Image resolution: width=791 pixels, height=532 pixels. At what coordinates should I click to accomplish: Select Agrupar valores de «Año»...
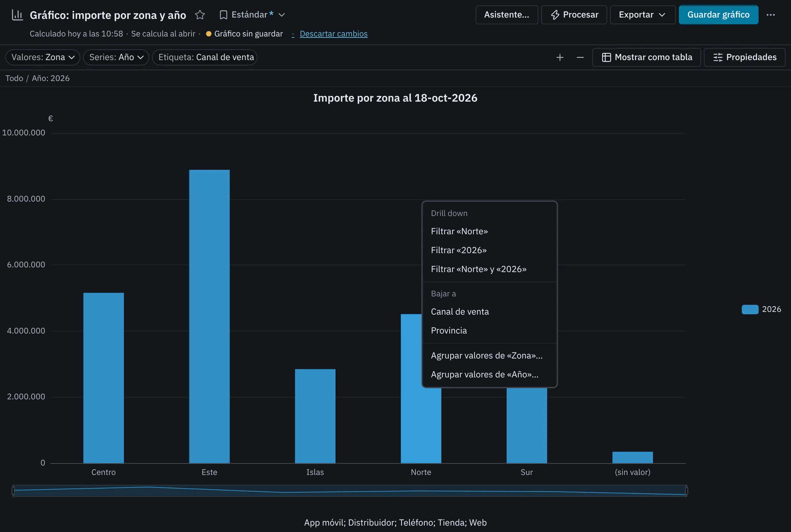click(x=489, y=375)
